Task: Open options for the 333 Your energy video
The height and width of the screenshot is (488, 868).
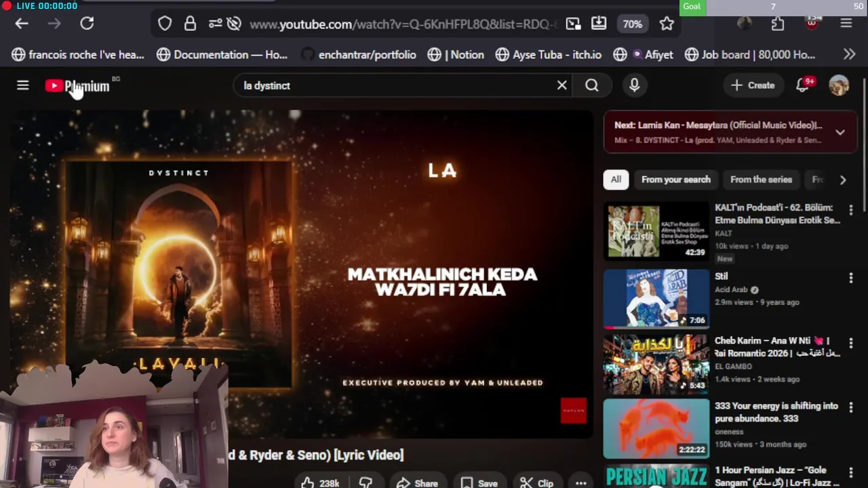Action: [851, 408]
